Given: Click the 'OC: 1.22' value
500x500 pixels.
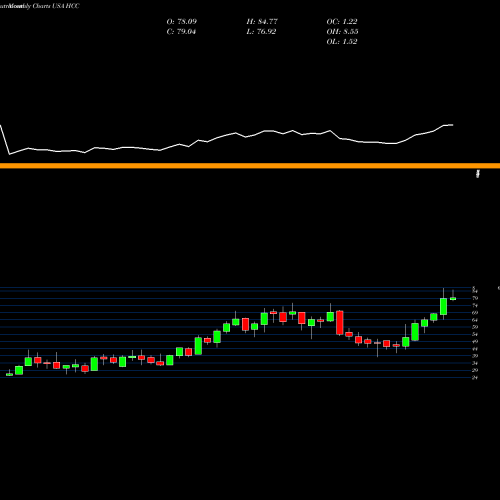Looking at the screenshot, I should pos(342,22).
